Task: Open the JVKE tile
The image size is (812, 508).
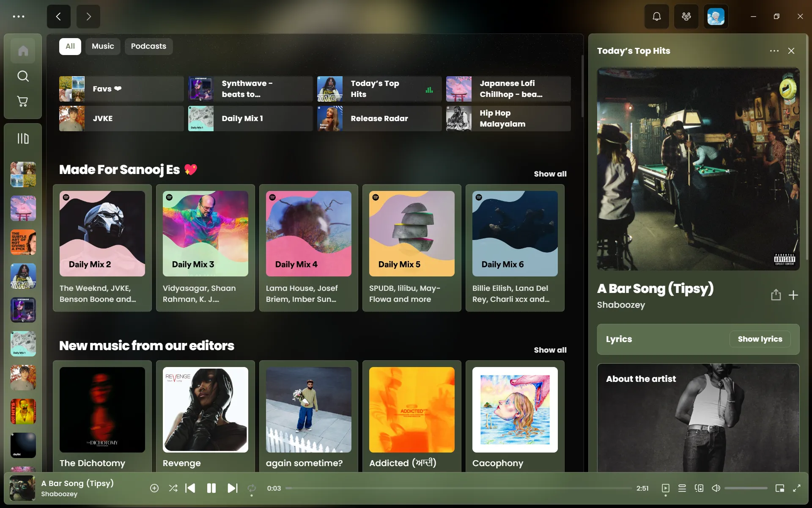Action: click(121, 119)
